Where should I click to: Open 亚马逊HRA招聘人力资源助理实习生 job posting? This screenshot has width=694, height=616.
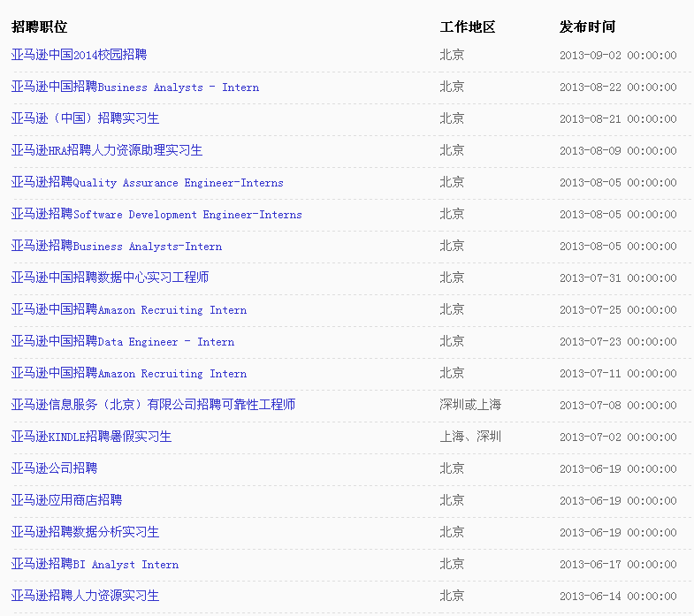pos(107,150)
